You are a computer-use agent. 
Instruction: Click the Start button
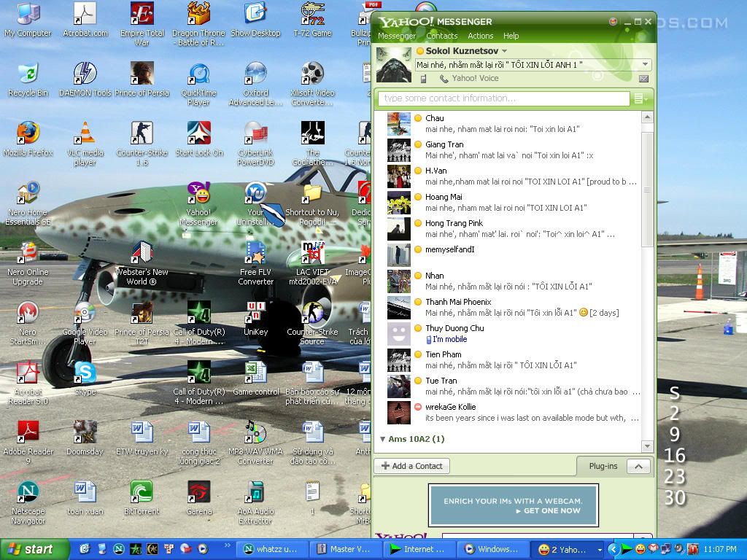(x=34, y=549)
